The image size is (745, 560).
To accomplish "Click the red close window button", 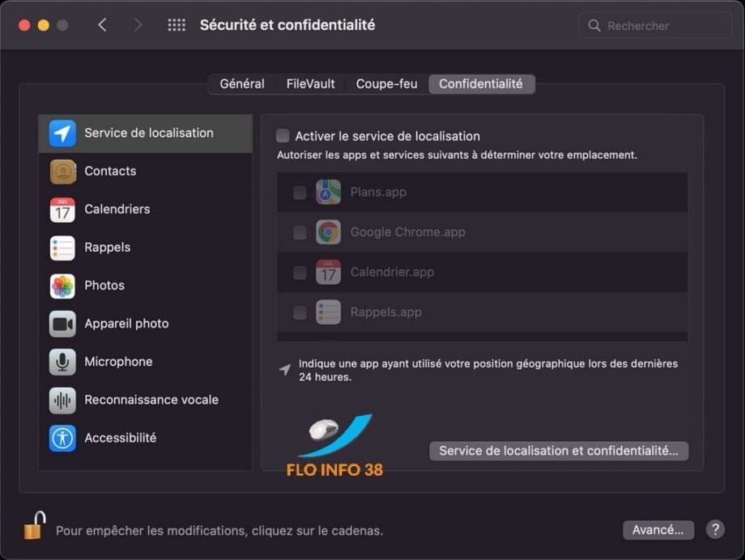I will click(x=24, y=25).
